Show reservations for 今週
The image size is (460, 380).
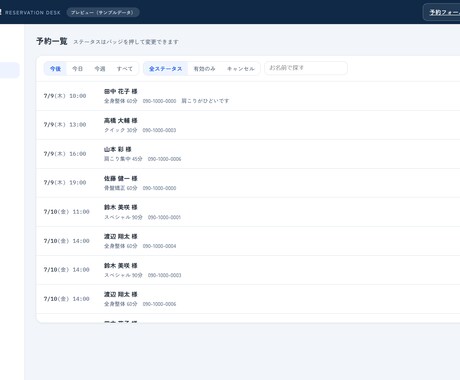click(x=100, y=69)
